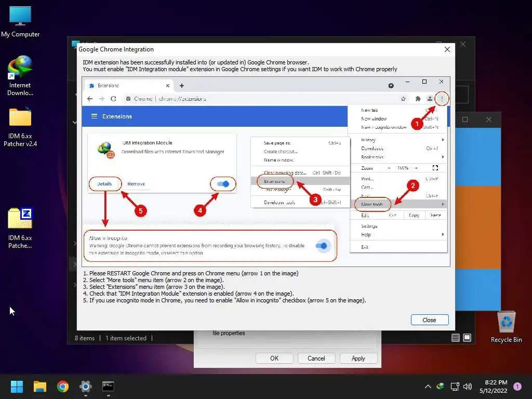The image size is (532, 399).
Task: Open network status in the system tray
Action: [x=455, y=387]
